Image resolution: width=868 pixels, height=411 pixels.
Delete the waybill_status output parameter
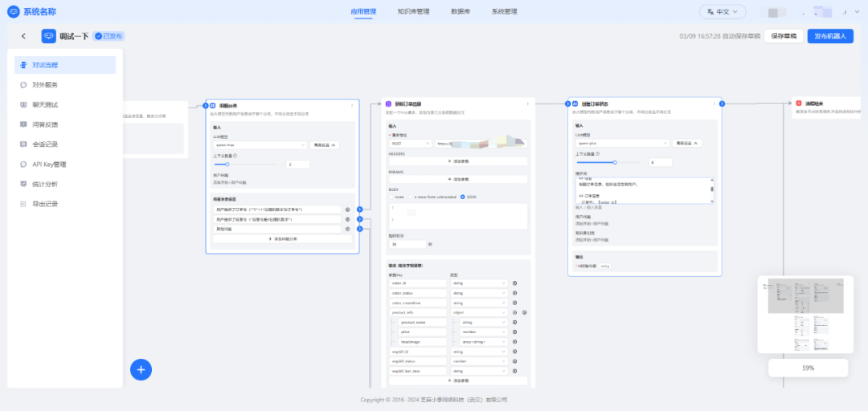[x=515, y=361]
